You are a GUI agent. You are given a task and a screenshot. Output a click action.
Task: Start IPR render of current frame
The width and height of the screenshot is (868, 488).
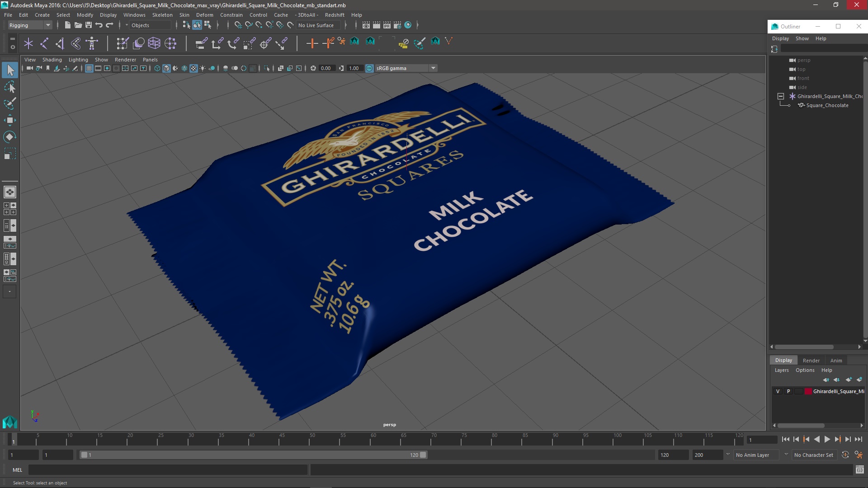coord(387,25)
